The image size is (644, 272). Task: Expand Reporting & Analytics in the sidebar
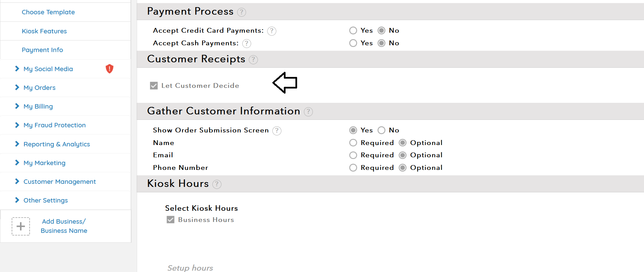click(57, 144)
